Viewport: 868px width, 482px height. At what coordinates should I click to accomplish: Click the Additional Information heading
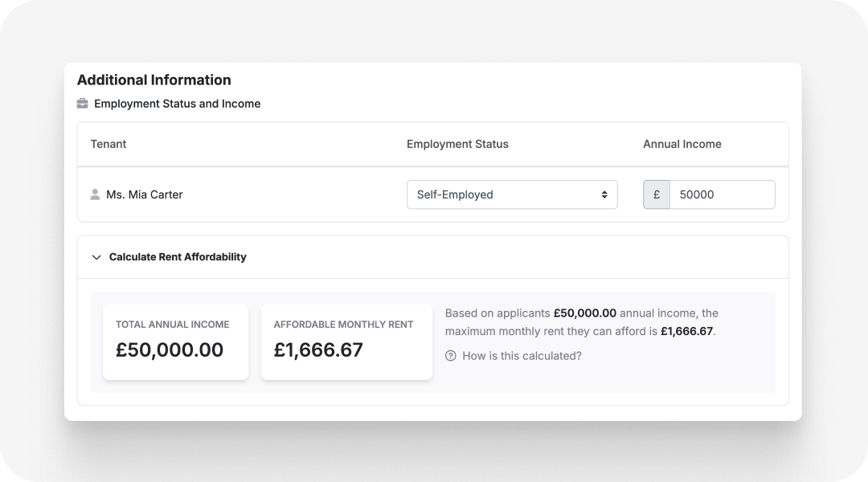tap(154, 80)
